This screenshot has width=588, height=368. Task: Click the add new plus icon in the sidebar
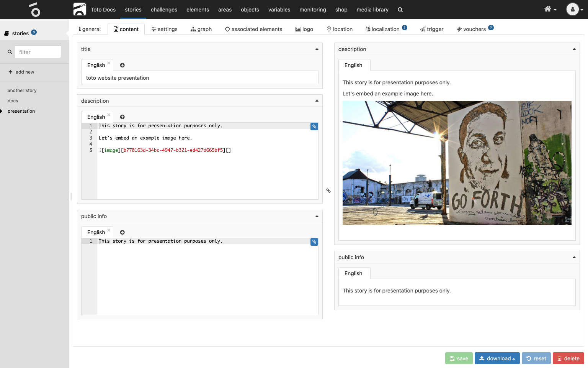pyautogui.click(x=10, y=72)
